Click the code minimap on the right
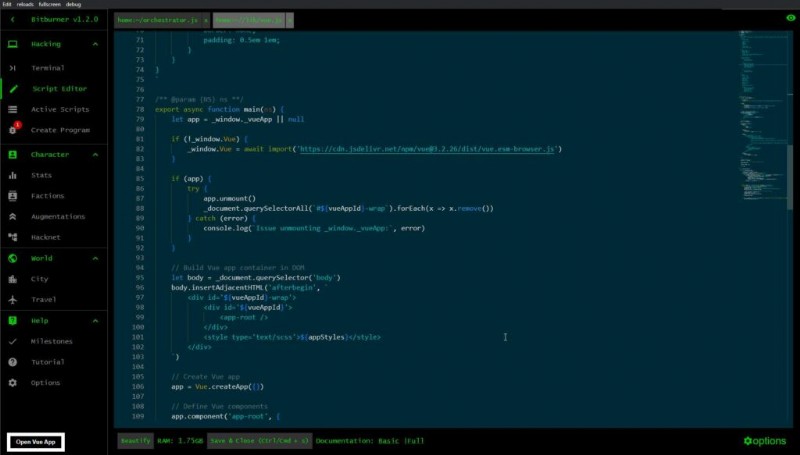Image resolution: width=800 pixels, height=455 pixels. coord(762,116)
